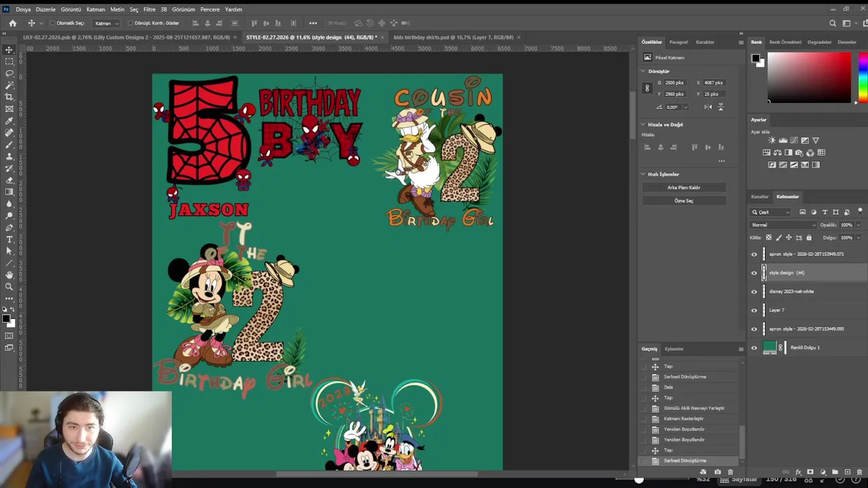
Task: Delete layer with trash icon in Layers panel
Action: [x=859, y=472]
